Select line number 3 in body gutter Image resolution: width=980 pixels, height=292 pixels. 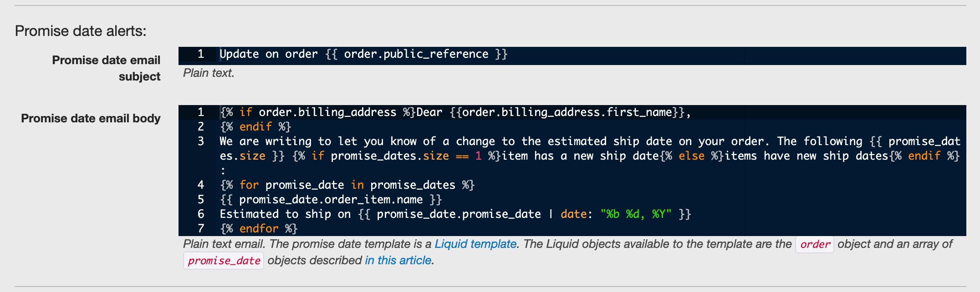(201, 141)
